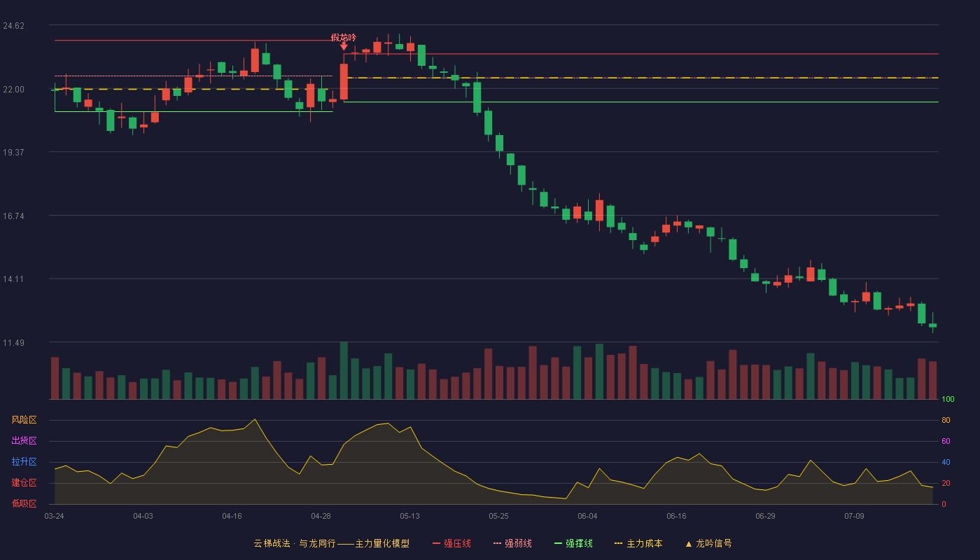Click the green 强撑线 legend line icon

pyautogui.click(x=558, y=543)
